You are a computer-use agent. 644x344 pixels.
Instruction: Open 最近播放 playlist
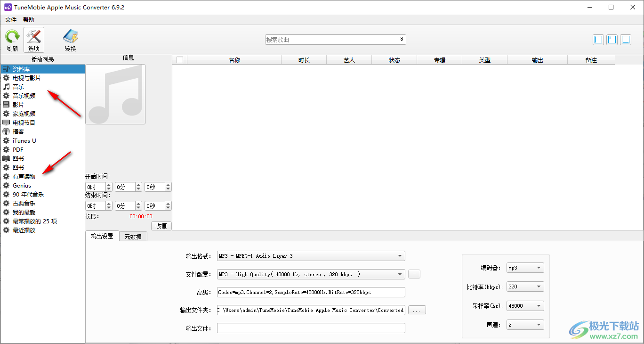(x=43, y=230)
